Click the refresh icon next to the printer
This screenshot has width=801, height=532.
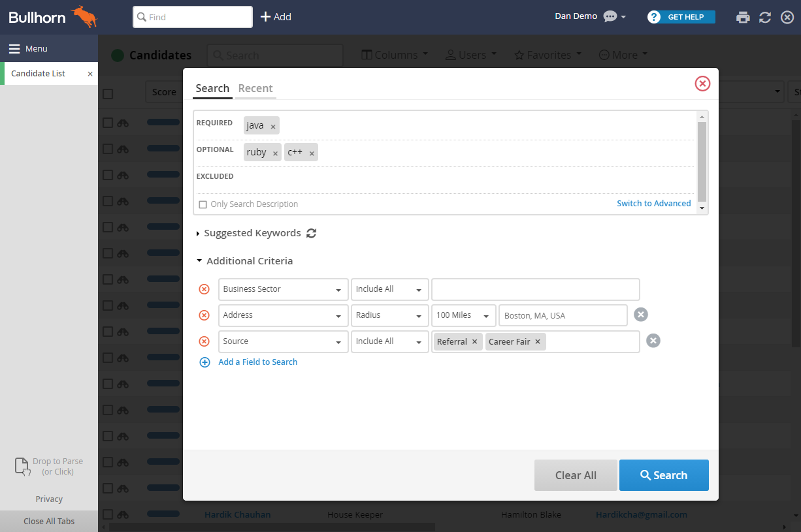pyautogui.click(x=764, y=17)
